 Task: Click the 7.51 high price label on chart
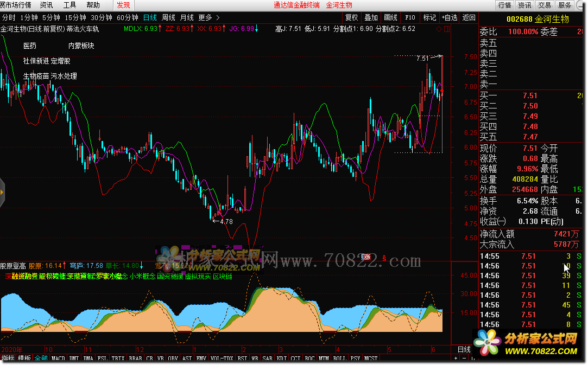tap(422, 58)
